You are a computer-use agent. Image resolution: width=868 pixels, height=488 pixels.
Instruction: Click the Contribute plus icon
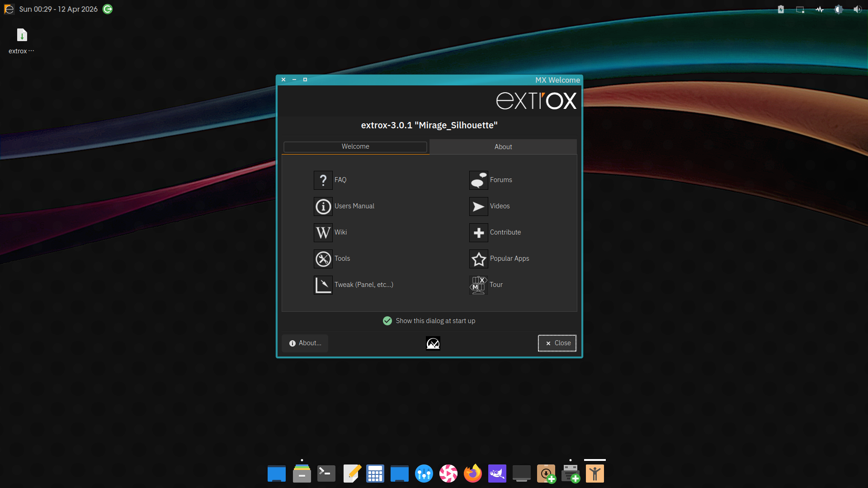pos(478,232)
